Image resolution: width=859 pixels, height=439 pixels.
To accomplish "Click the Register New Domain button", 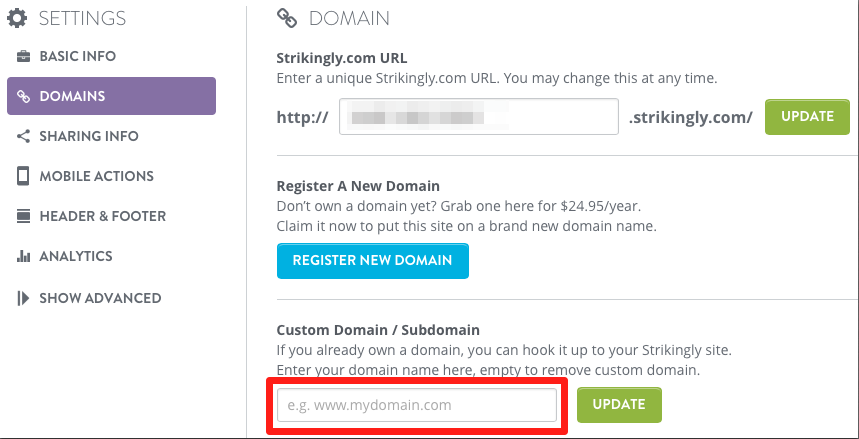I will 373,261.
